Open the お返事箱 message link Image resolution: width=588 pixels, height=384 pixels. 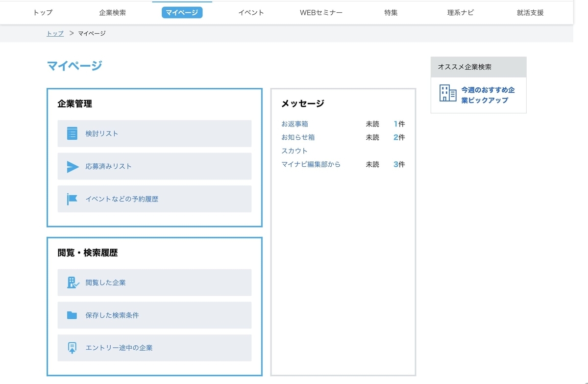(294, 124)
